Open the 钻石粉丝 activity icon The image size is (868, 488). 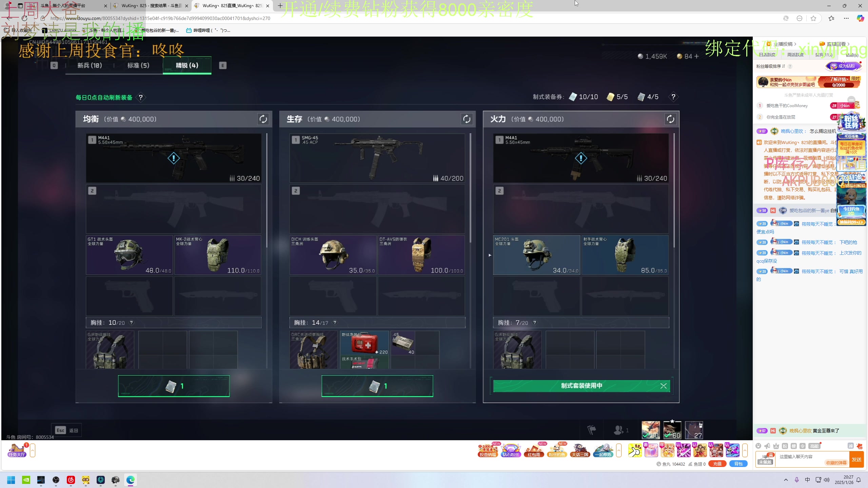[x=511, y=450]
